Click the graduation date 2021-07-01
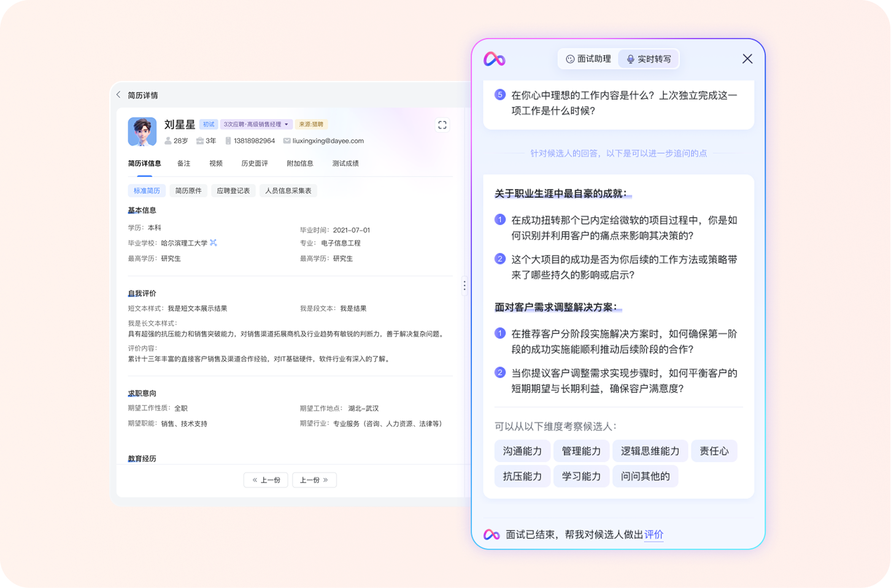 click(352, 230)
